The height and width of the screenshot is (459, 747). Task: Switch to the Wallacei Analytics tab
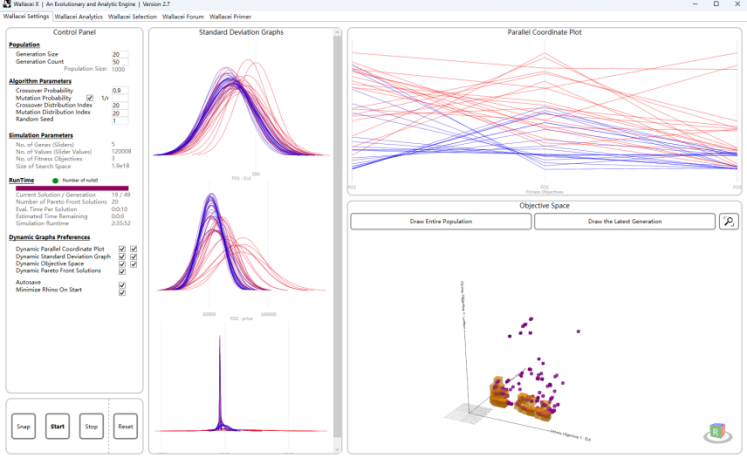[x=79, y=17]
